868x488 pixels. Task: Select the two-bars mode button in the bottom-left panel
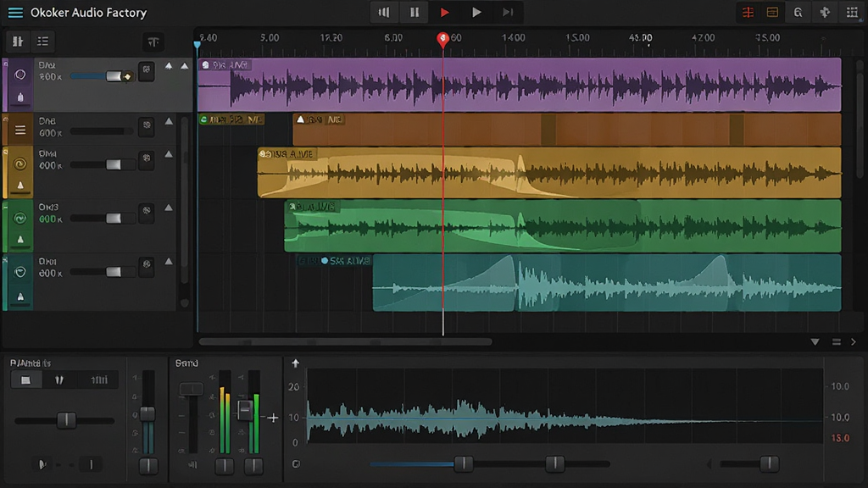58,380
